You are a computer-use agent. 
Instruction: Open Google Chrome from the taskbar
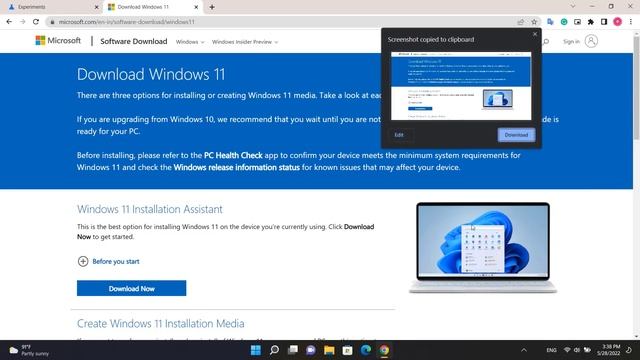384,350
